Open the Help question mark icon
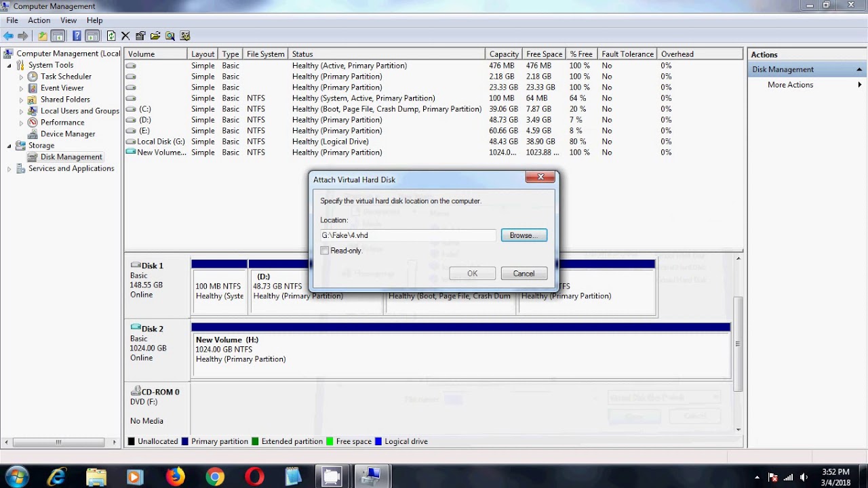Screen dimensions: 868x488 click(77, 36)
